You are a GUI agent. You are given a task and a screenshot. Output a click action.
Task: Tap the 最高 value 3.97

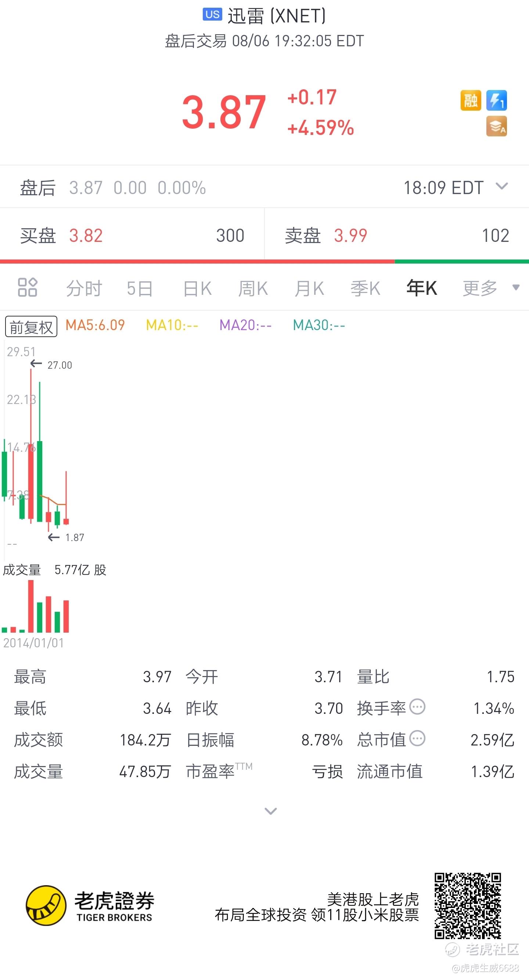click(157, 677)
